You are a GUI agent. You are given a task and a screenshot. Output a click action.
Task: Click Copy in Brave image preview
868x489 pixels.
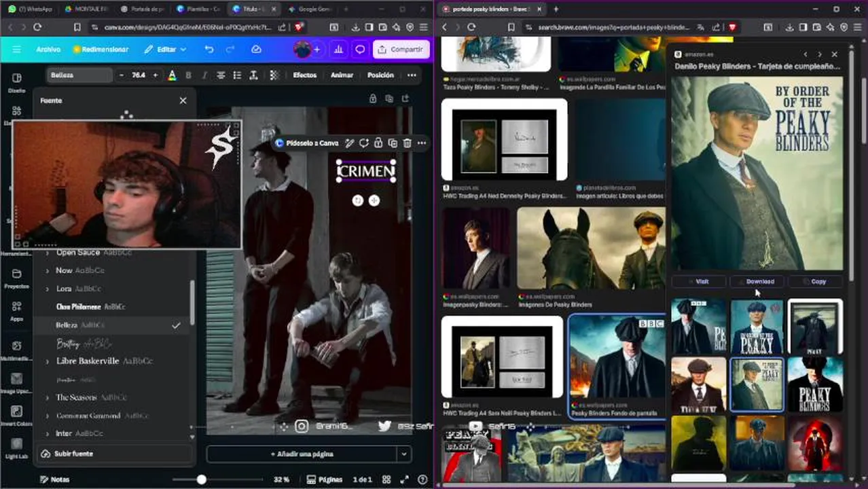815,281
